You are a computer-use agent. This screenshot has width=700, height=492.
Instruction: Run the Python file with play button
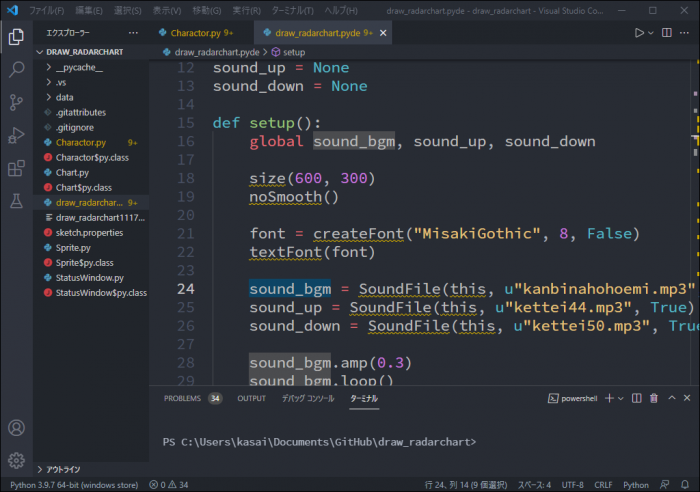[x=640, y=32]
